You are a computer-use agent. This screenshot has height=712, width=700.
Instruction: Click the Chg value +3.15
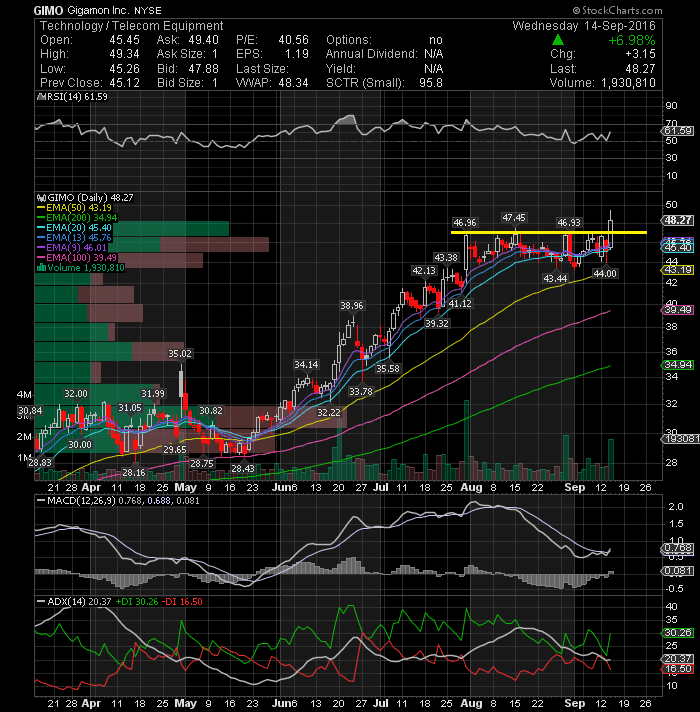pos(641,54)
